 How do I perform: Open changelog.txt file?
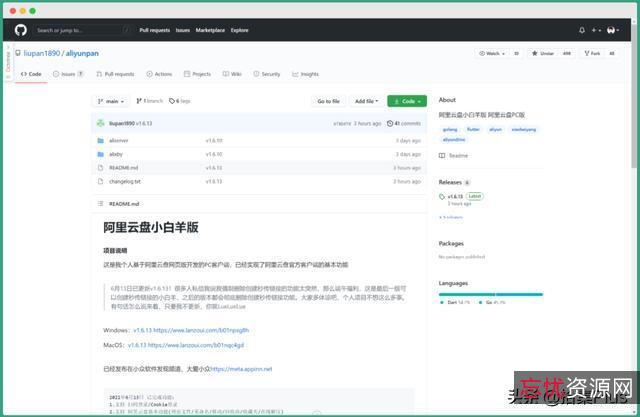click(x=125, y=181)
